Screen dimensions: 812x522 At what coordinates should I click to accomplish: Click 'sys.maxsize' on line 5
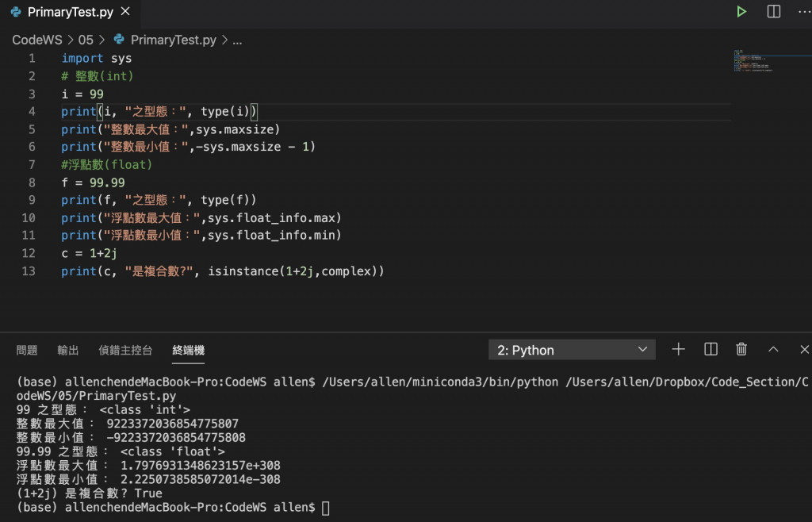click(x=235, y=129)
